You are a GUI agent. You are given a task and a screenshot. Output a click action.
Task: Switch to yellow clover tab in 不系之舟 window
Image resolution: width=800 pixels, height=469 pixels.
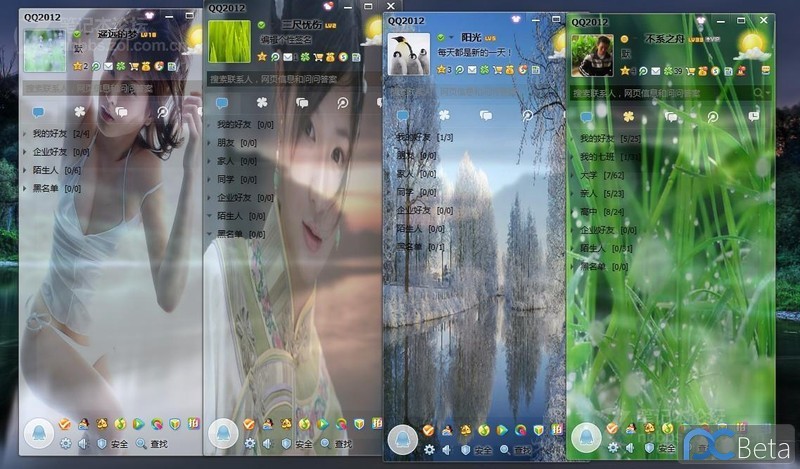tap(629, 117)
